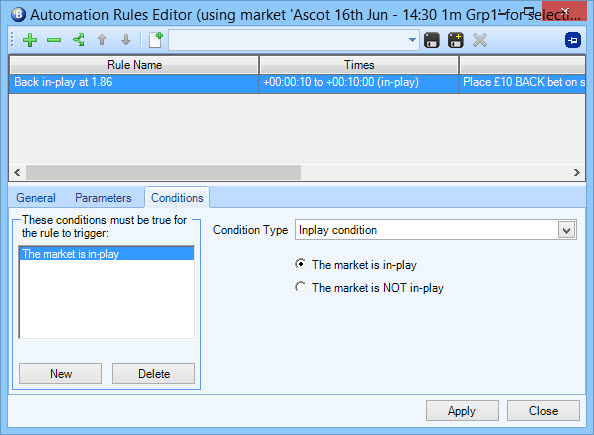Click the horizontal scrollbar right arrow
Viewport: 594px width, 435px height.
tap(576, 172)
